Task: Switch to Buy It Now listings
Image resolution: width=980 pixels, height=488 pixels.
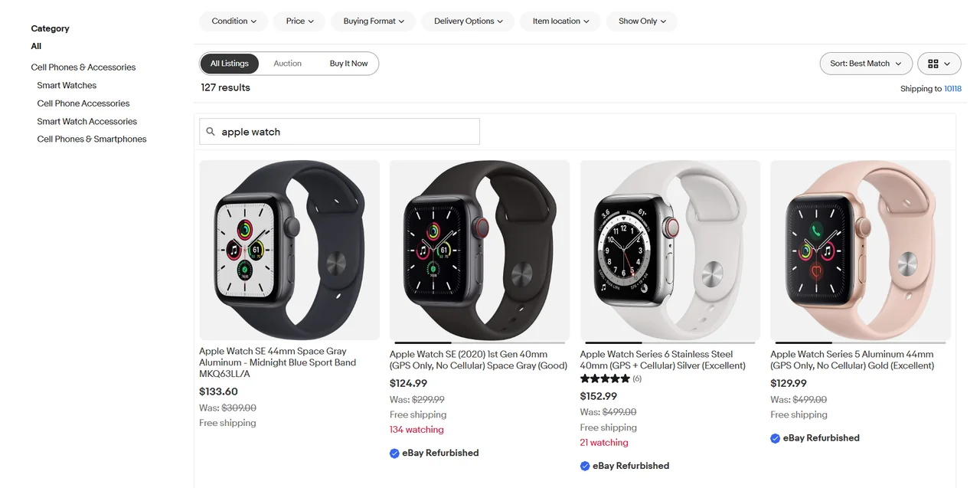Action: 349,64
